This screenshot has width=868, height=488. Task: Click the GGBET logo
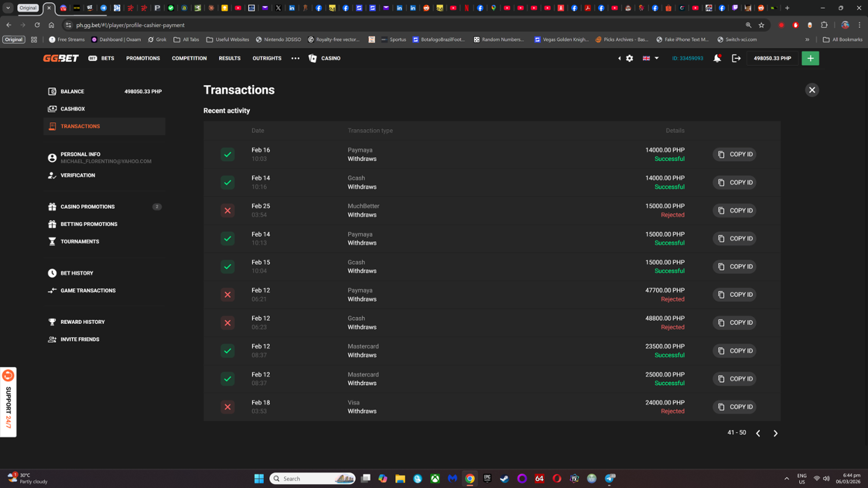[x=61, y=58]
